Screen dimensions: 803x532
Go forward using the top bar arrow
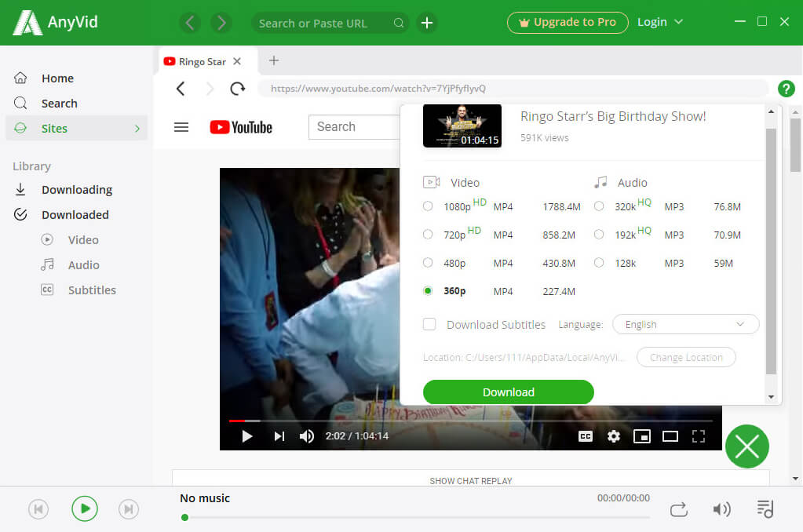click(221, 23)
